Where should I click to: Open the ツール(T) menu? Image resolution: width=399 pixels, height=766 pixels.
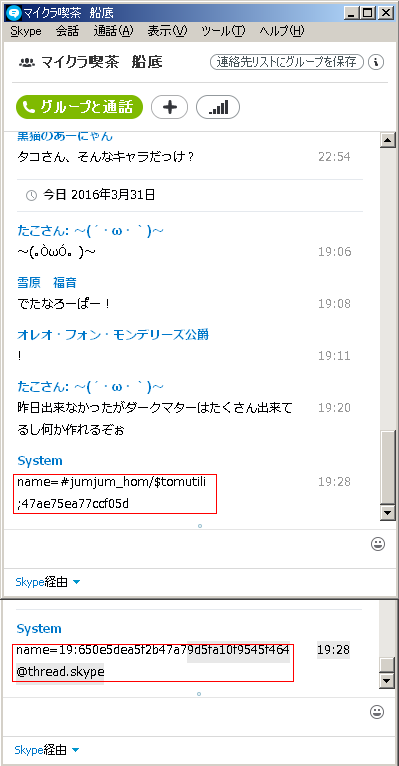point(223,31)
